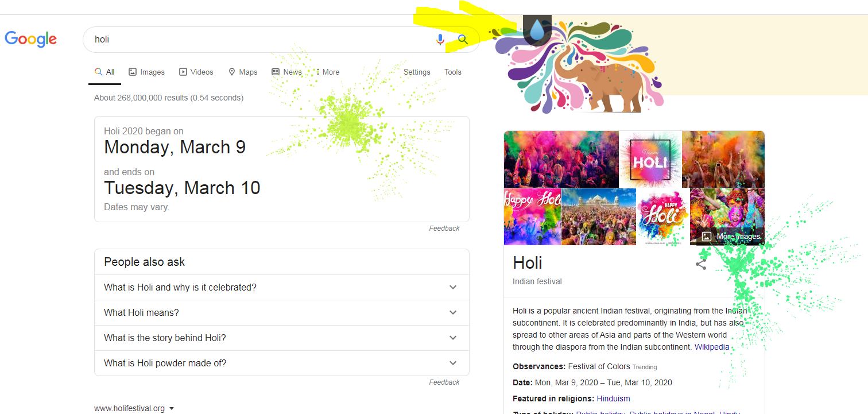Open the temple crowd image thumbnail
The width and height of the screenshot is (868, 414).
click(599, 217)
